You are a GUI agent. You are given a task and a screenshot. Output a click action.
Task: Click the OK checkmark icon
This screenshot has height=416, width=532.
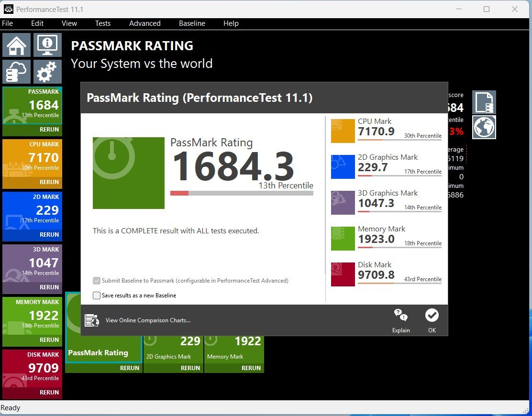432,315
